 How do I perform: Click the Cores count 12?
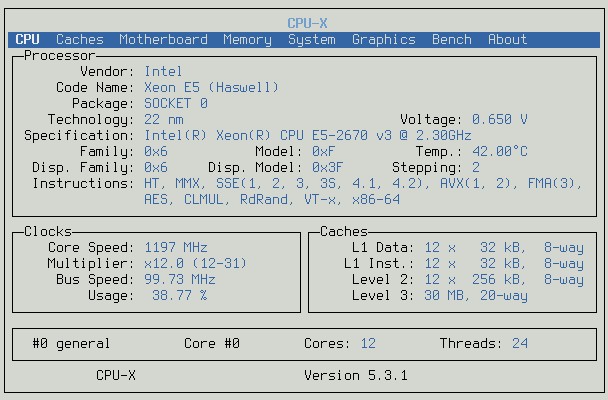[368, 343]
